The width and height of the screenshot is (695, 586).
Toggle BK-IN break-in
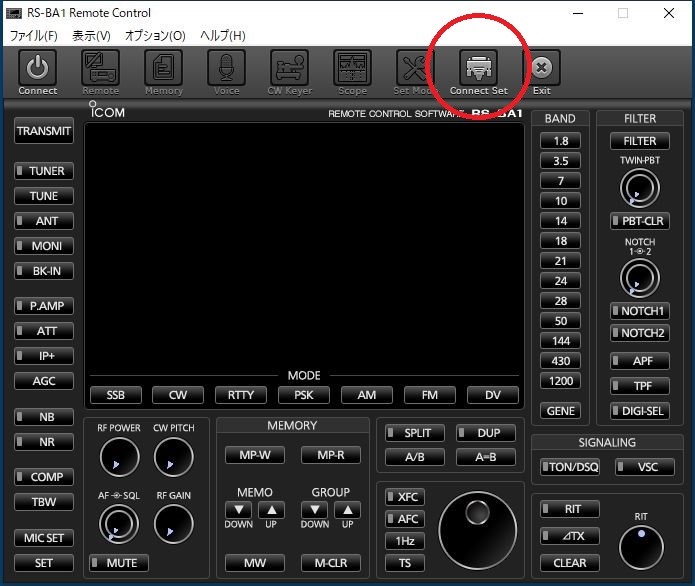(x=44, y=271)
